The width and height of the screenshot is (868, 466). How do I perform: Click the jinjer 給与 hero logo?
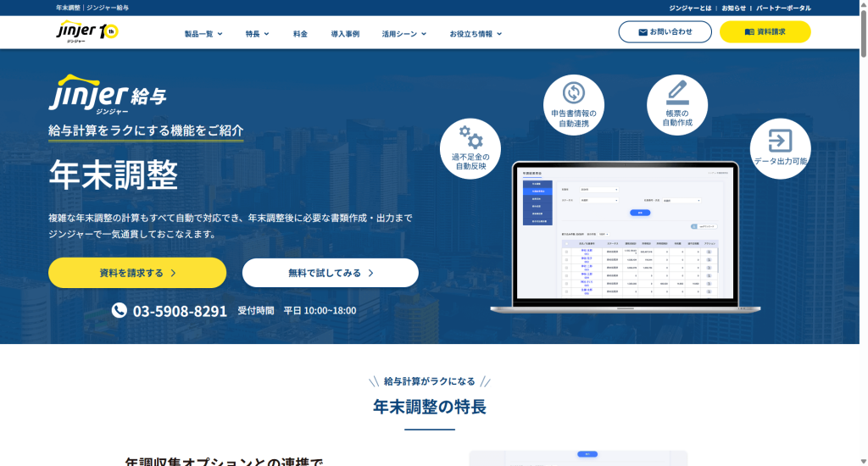(108, 94)
